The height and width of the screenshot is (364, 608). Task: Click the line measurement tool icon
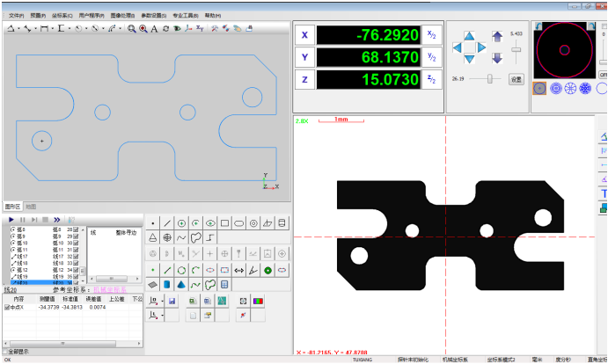pyautogui.click(x=167, y=223)
